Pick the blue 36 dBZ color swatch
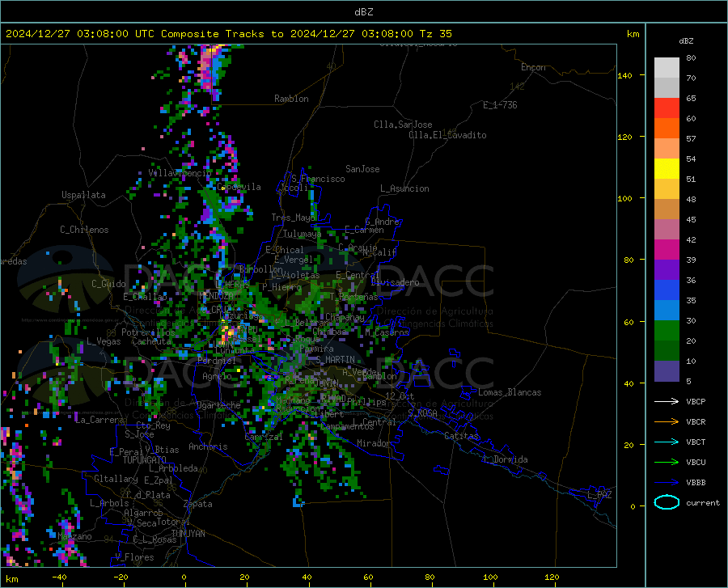The width and height of the screenshot is (728, 588). [x=667, y=290]
